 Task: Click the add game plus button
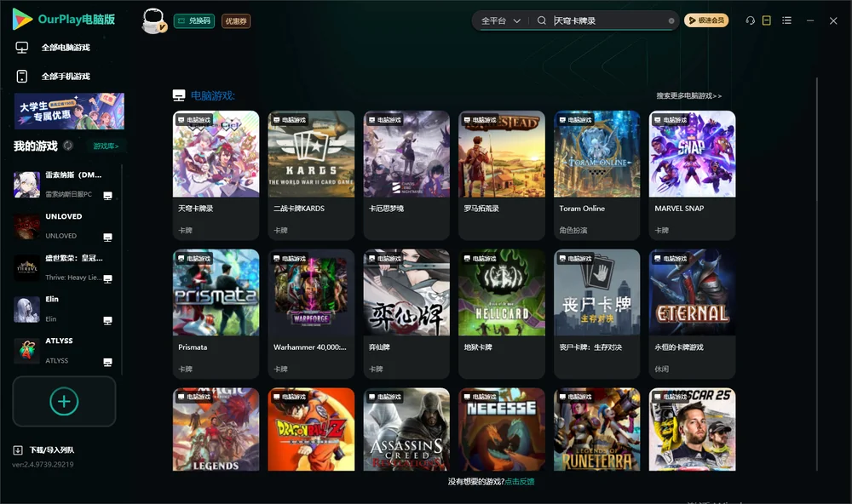tap(64, 401)
